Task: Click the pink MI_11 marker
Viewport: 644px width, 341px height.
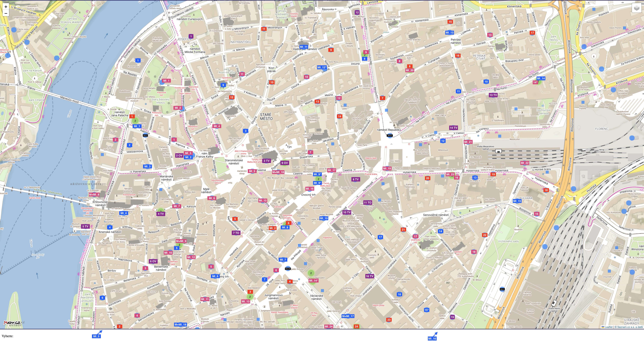Action: pyautogui.click(x=205, y=299)
